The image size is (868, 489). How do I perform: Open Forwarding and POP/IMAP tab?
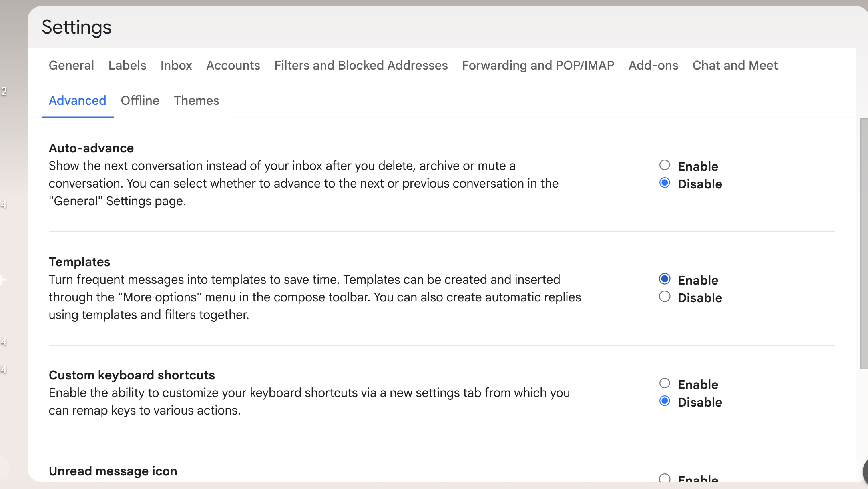pos(538,65)
